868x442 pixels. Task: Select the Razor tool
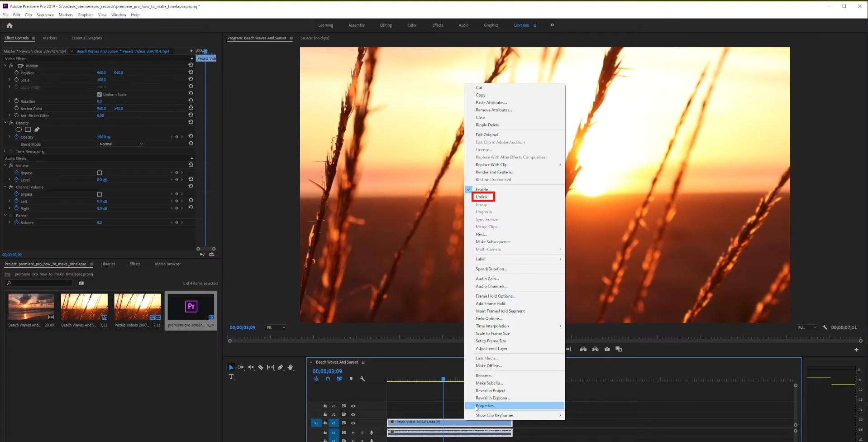[x=261, y=367]
